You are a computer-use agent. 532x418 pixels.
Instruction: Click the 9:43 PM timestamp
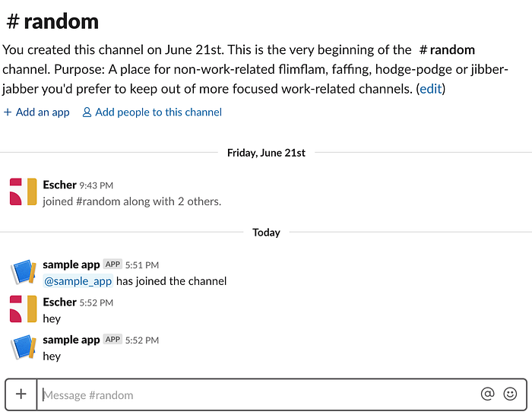[97, 185]
